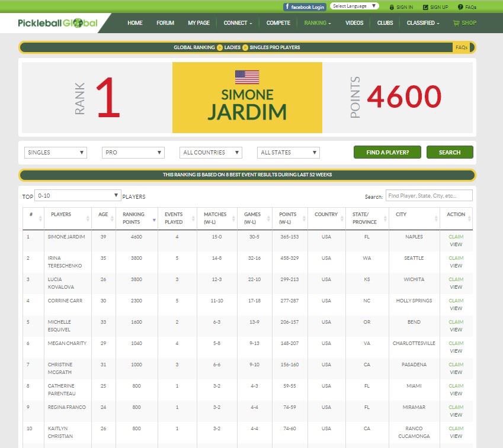Open the Clubs page

385,22
